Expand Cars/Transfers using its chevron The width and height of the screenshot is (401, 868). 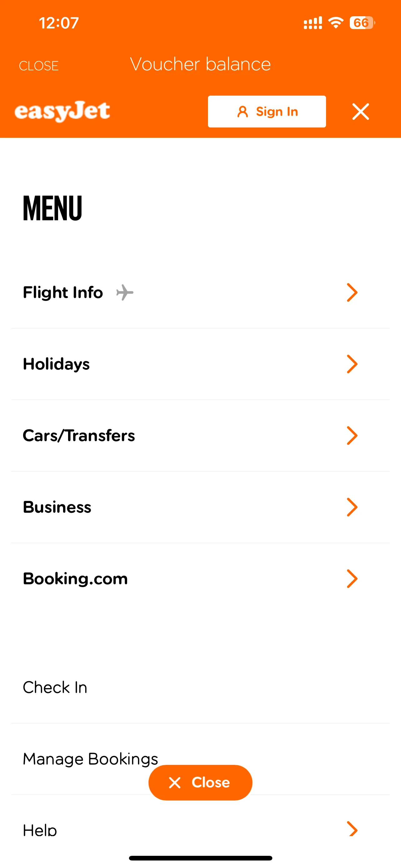(352, 435)
